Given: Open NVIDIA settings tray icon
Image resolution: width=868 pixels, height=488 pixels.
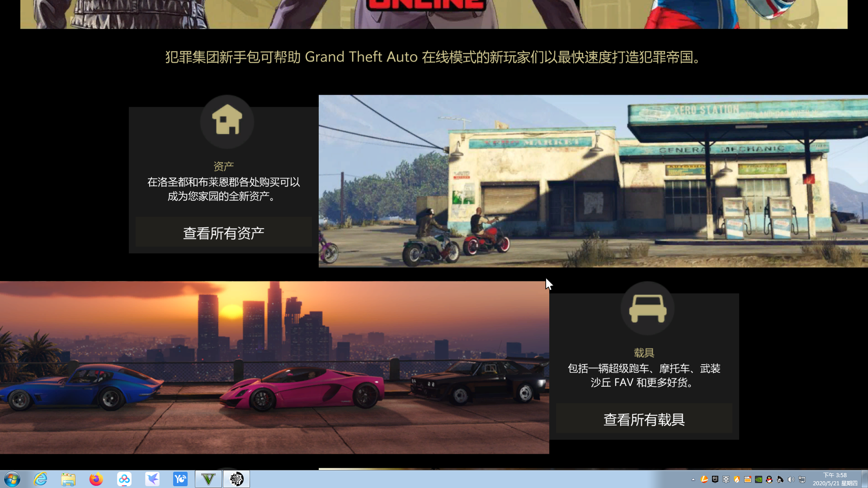Looking at the screenshot, I should tap(759, 479).
